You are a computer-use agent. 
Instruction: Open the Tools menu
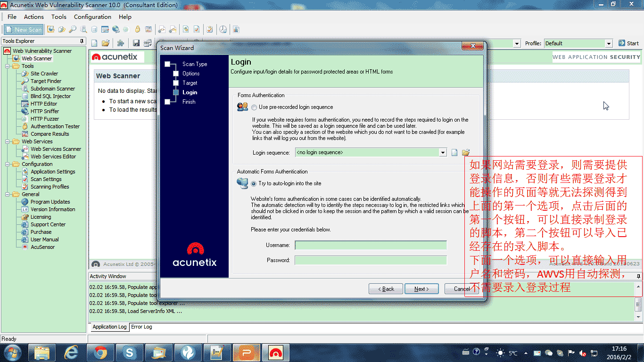point(59,16)
